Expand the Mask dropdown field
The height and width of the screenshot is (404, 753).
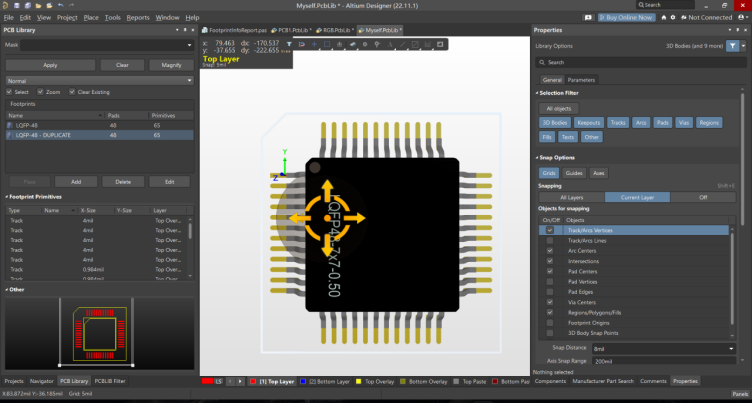(x=189, y=45)
